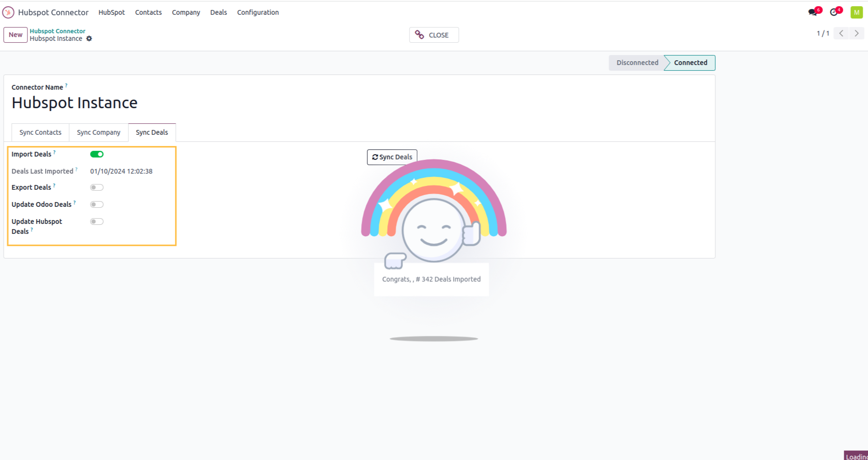Open the conversations messages icon
868x460 pixels.
click(813, 12)
